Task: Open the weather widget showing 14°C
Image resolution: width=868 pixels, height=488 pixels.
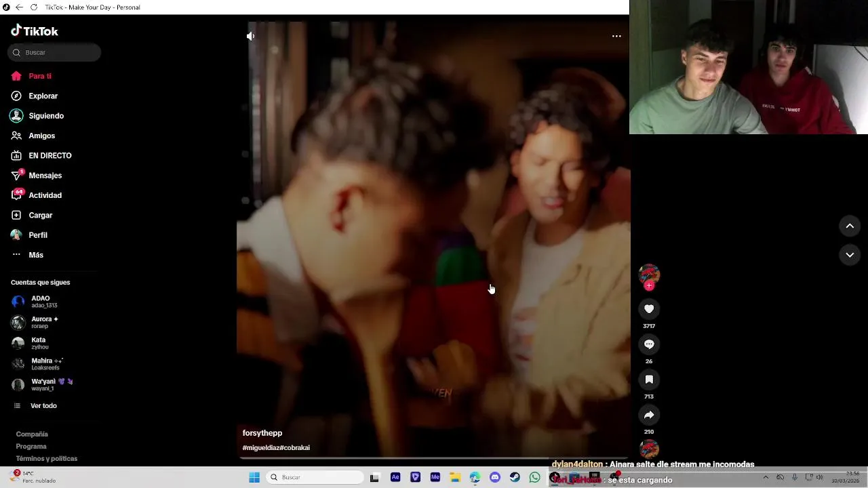Action: (33, 476)
